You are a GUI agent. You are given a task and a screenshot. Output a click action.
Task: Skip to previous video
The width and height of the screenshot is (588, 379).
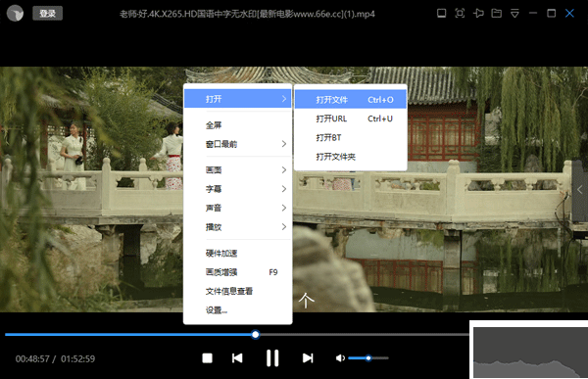237,358
